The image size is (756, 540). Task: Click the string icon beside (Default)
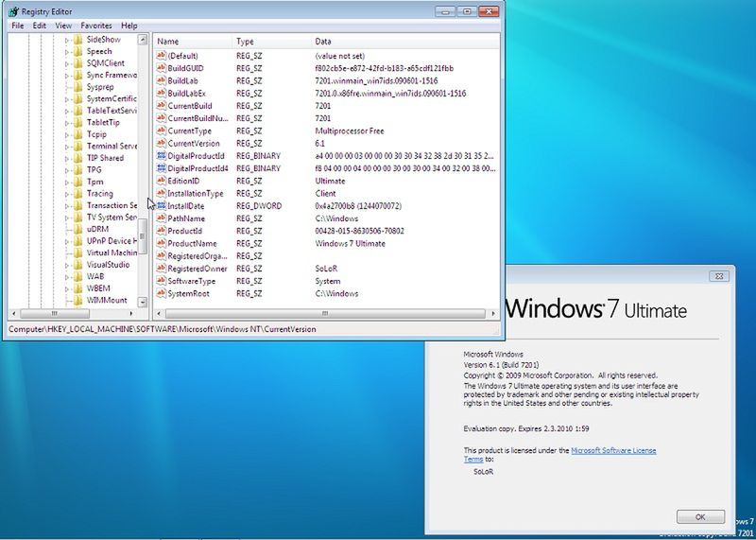(x=161, y=56)
